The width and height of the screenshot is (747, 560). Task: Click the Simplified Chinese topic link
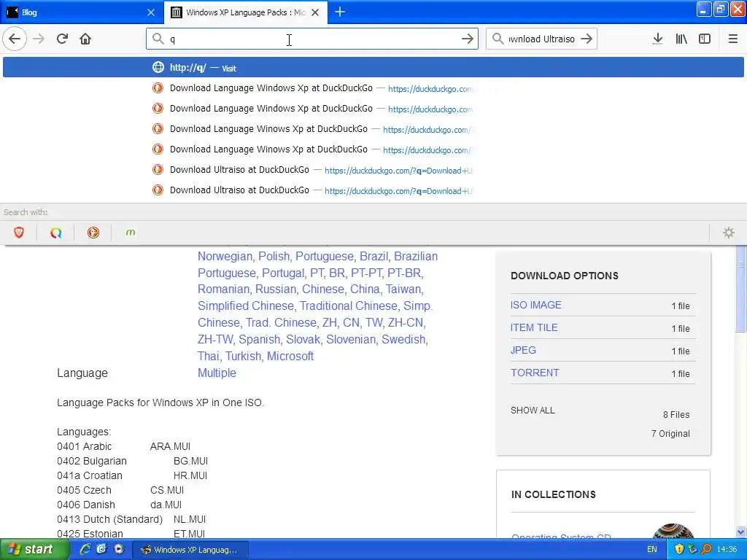pyautogui.click(x=246, y=306)
